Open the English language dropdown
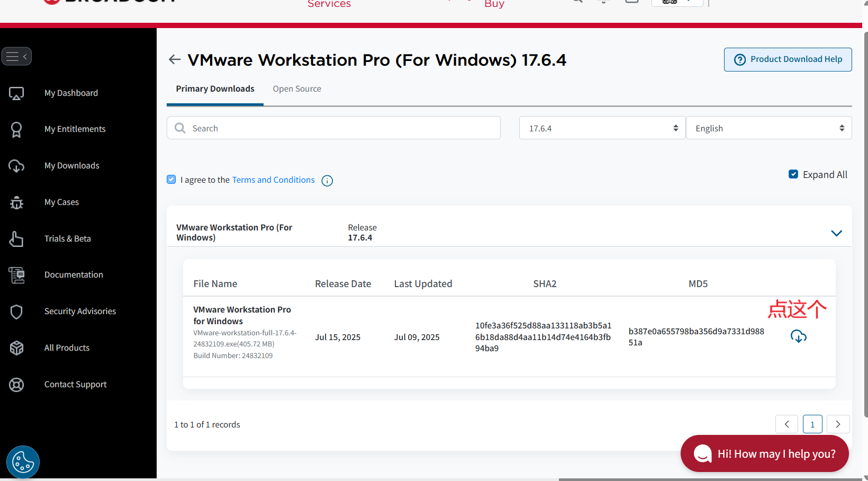The height and width of the screenshot is (481, 868). tap(768, 128)
